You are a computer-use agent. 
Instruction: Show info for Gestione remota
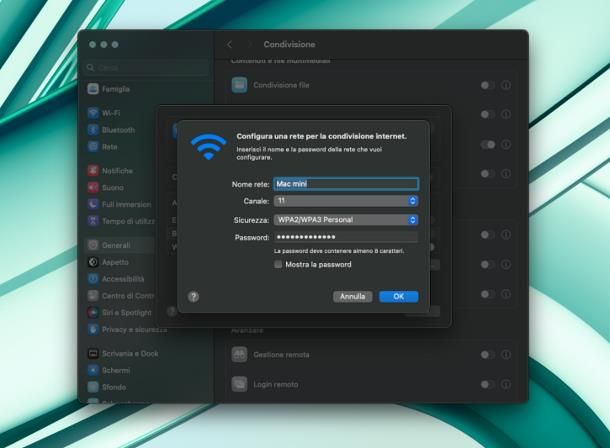506,354
